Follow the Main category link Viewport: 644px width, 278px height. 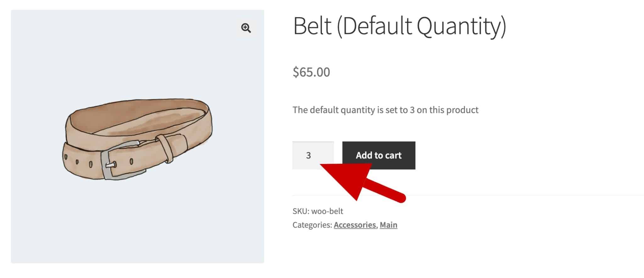click(x=388, y=225)
